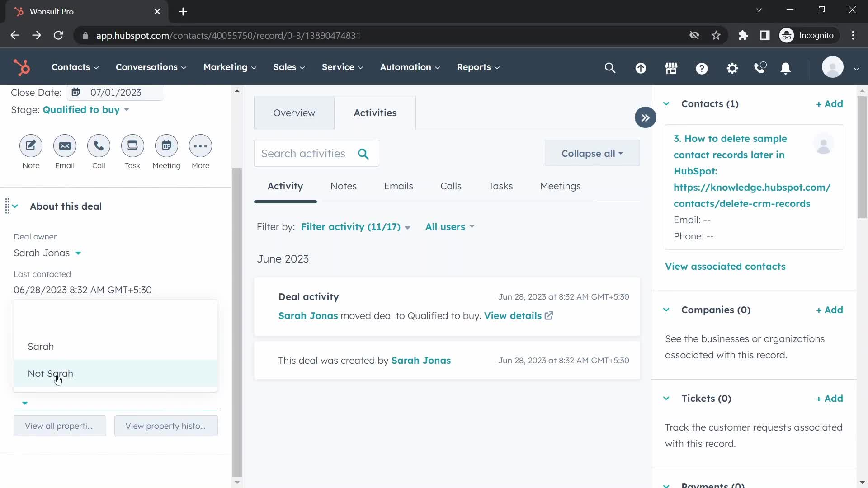Open the Automation navigation menu
The image size is (868, 488).
pos(410,67)
